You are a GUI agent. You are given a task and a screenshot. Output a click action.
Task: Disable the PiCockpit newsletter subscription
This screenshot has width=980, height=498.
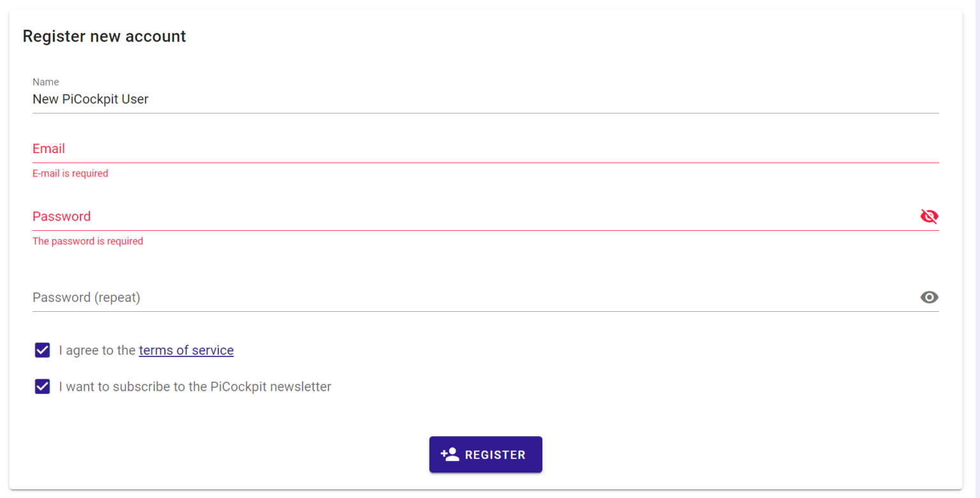click(x=41, y=386)
